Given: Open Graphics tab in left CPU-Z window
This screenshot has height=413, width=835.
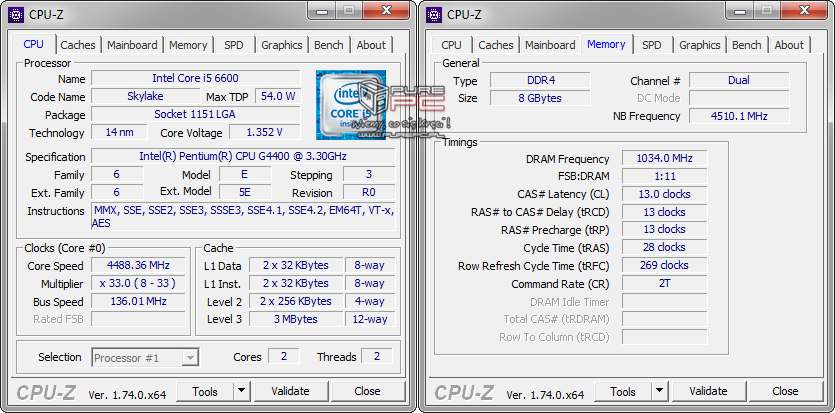Looking at the screenshot, I should tap(282, 45).
